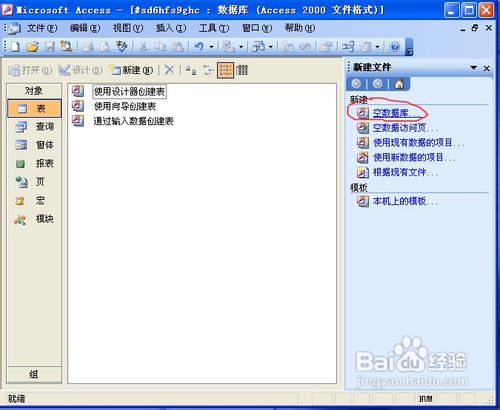Screen dimensions: 500x410
Task: Click the Paste toolbar icon
Action: [177, 47]
